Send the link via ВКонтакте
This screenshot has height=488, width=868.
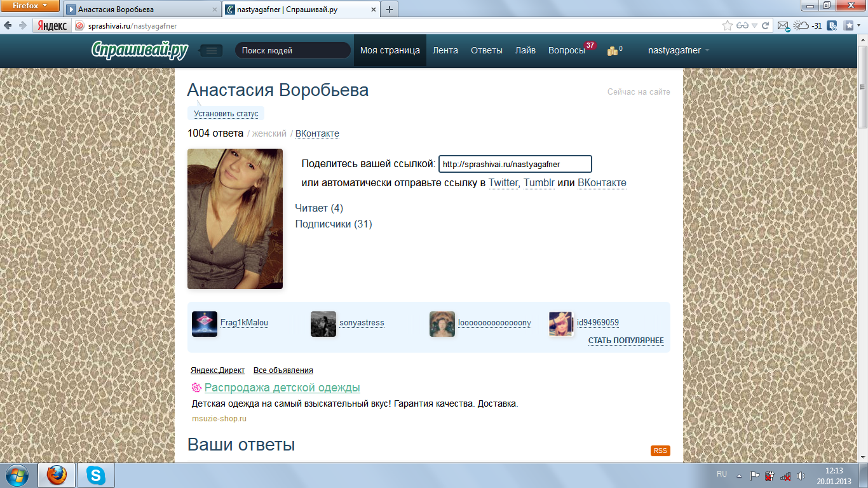point(602,183)
